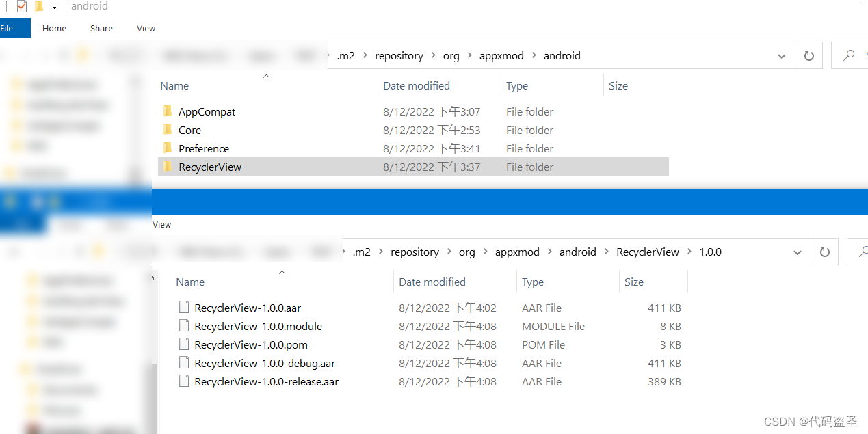868x434 pixels.
Task: Select RecyclerView-1.0.0.module file icon
Action: [x=183, y=326]
